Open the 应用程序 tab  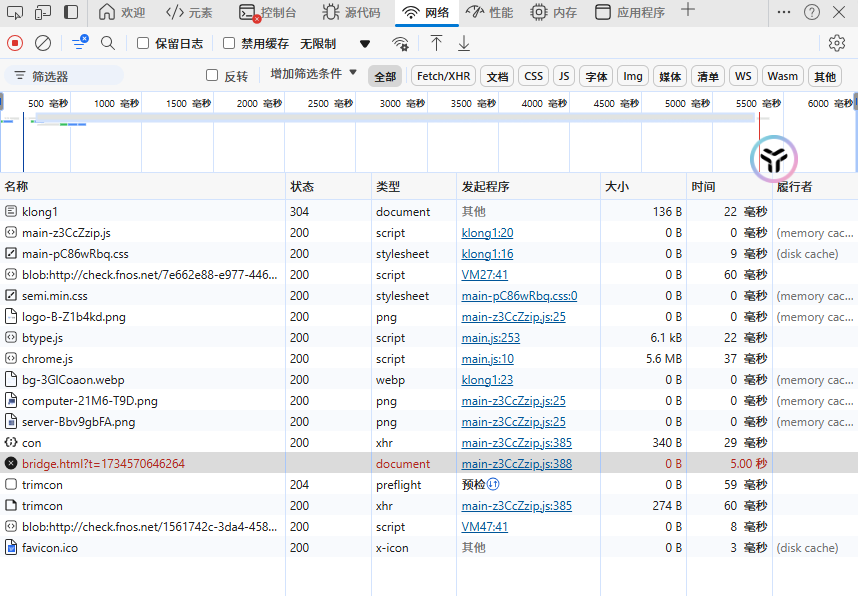[629, 12]
